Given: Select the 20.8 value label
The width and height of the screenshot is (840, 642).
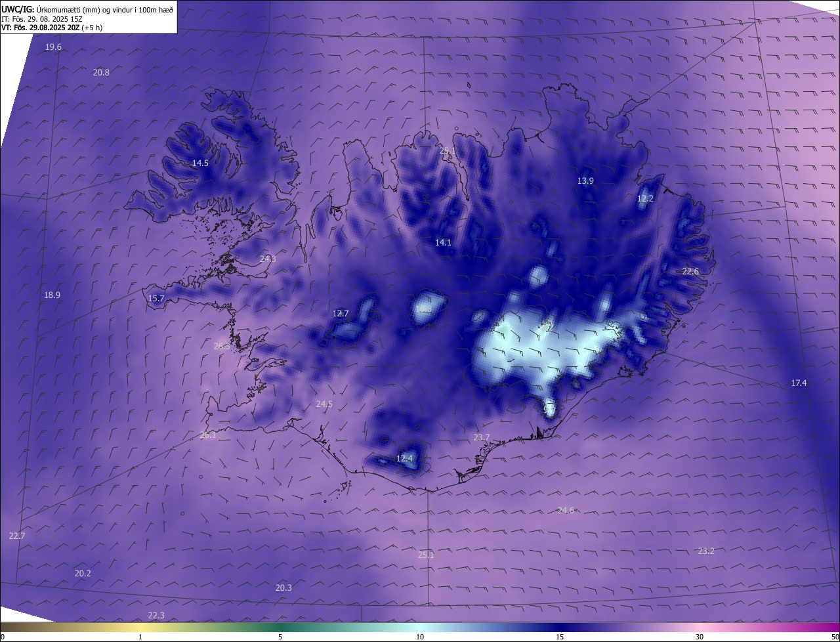Looking at the screenshot, I should (101, 73).
